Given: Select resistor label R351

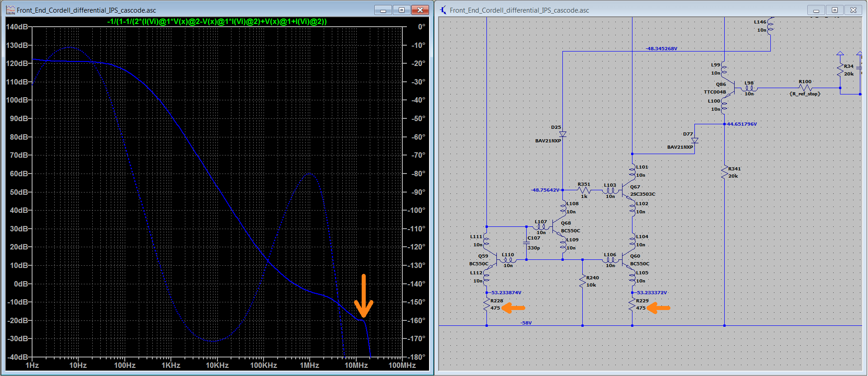Looking at the screenshot, I should [584, 184].
